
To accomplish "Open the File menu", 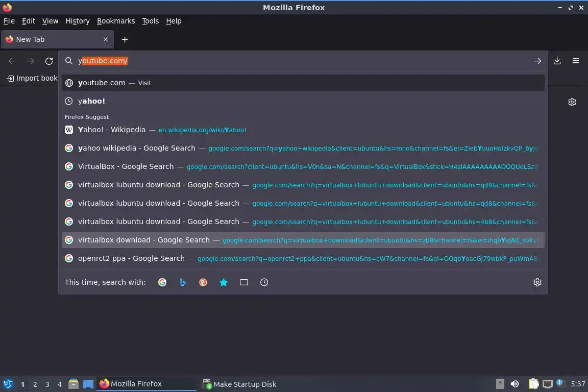I will pos(9,21).
